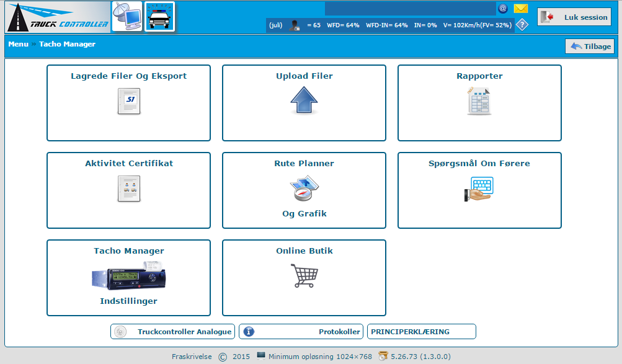Image resolution: width=622 pixels, height=364 pixels.
Task: Open the Protokoller button
Action: coord(301,332)
